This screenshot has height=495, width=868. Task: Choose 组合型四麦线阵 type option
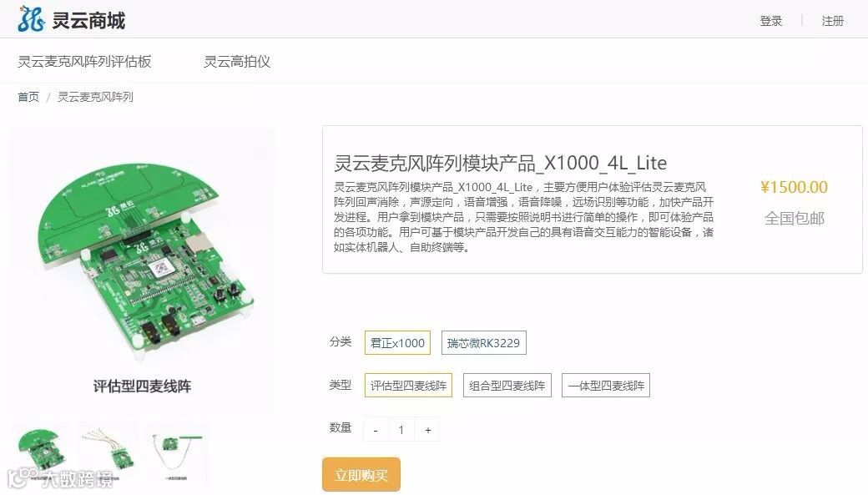(x=507, y=386)
